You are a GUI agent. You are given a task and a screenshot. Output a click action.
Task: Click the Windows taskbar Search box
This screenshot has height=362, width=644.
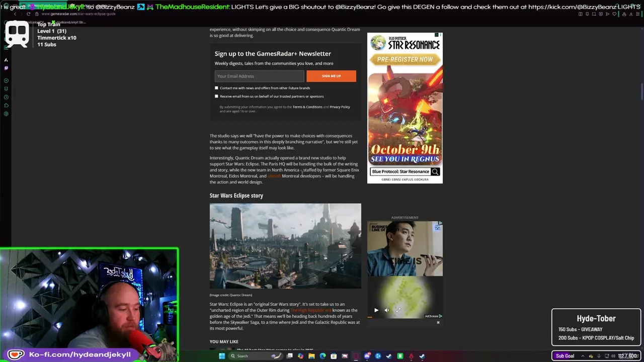point(256,356)
